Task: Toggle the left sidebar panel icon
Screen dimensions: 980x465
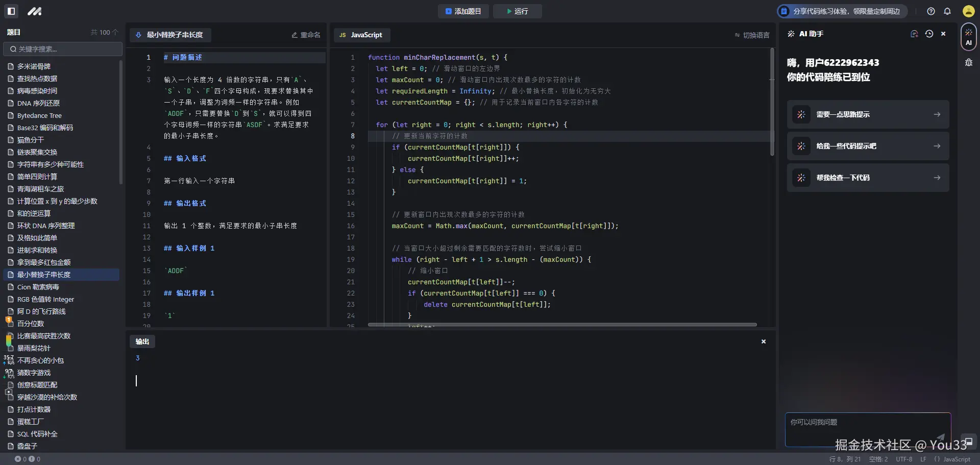Action: click(x=11, y=11)
